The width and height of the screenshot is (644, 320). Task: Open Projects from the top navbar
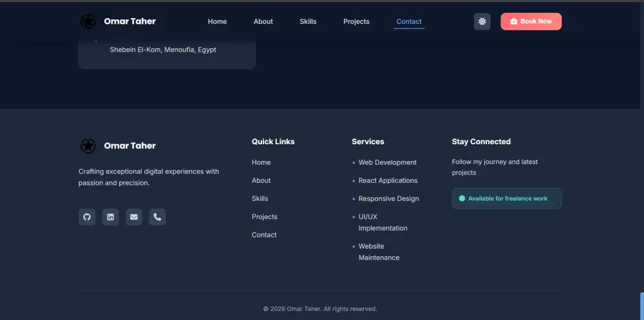(356, 21)
